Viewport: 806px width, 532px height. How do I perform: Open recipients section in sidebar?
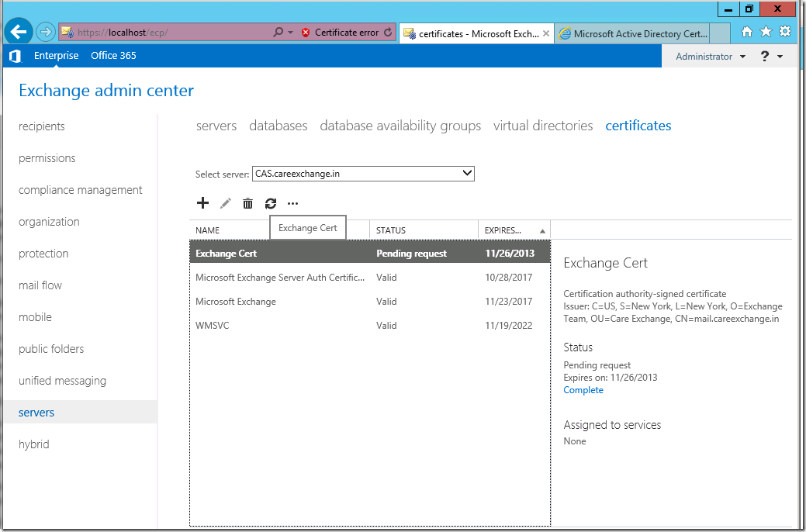[x=42, y=126]
